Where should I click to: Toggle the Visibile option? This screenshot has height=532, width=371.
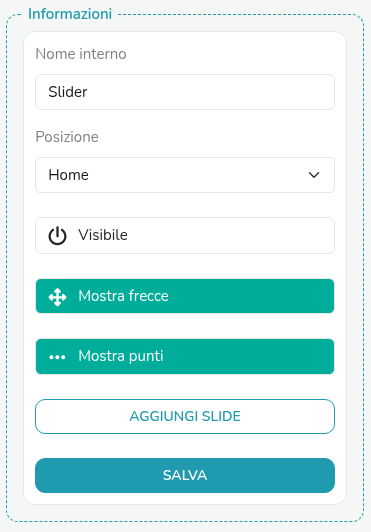(x=185, y=235)
